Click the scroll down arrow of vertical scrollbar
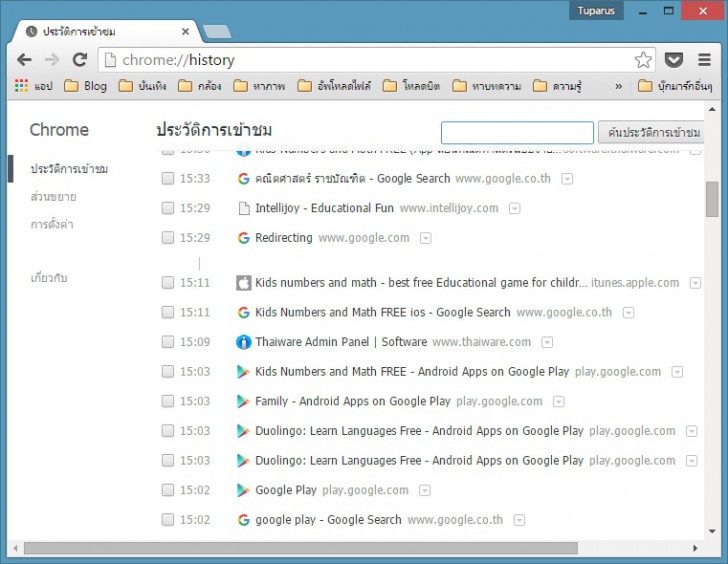Viewport: 728px width, 564px height. (712, 532)
